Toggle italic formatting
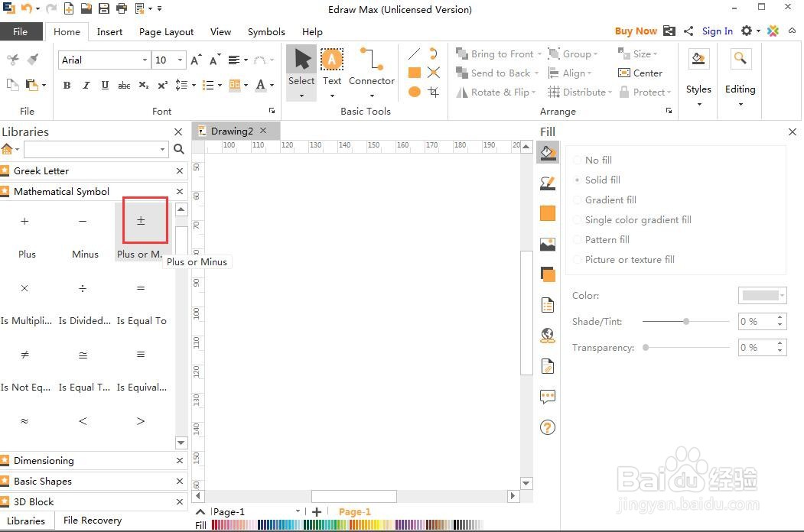Image resolution: width=804 pixels, height=532 pixels. pos(86,85)
